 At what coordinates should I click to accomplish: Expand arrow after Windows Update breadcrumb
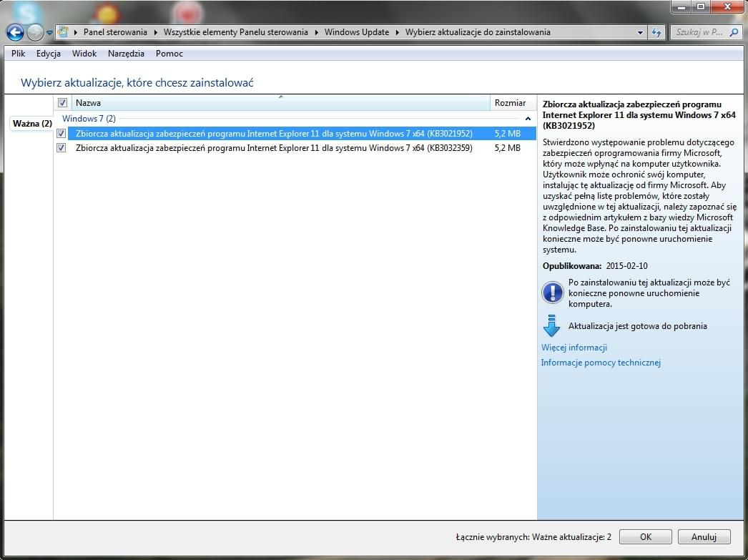(398, 32)
